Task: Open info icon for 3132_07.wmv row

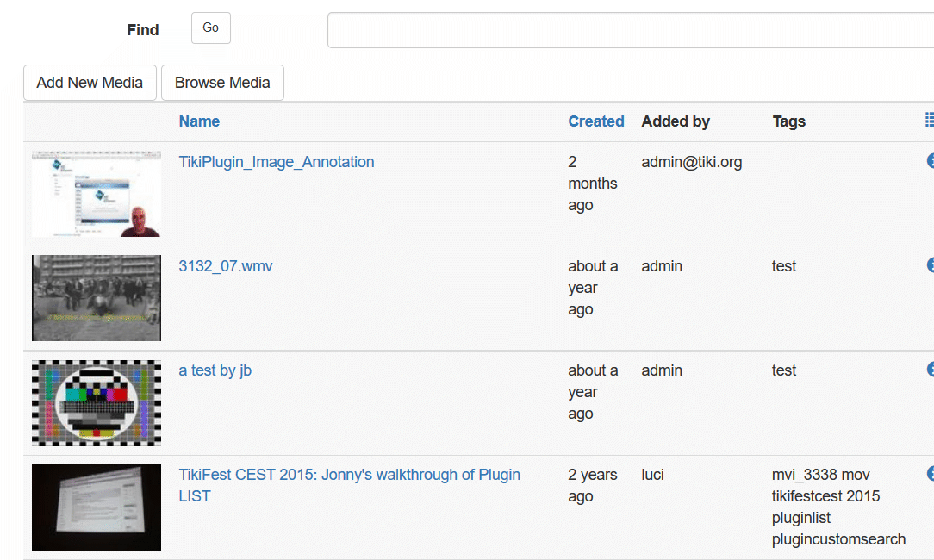Action: (930, 265)
